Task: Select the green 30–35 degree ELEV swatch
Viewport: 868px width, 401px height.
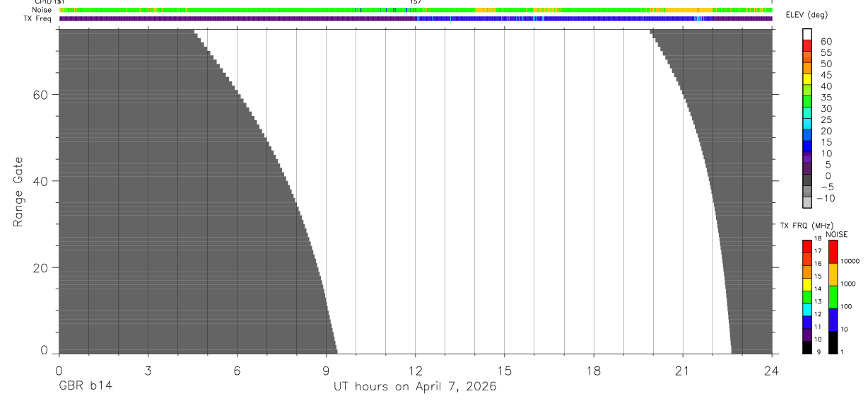Action: 807,102
